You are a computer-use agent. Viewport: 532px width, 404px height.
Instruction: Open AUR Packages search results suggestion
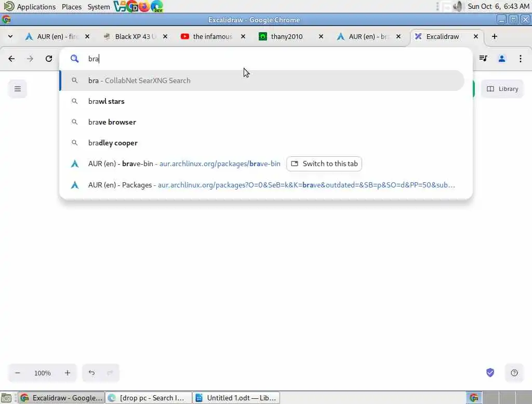(262, 185)
